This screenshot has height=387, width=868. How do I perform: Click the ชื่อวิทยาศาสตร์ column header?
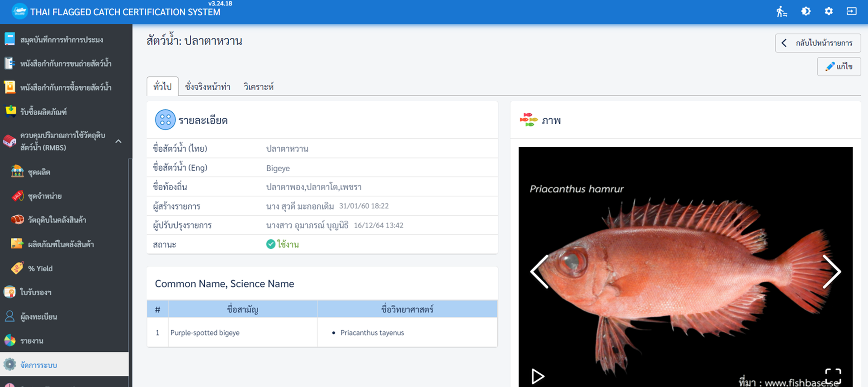tap(407, 309)
